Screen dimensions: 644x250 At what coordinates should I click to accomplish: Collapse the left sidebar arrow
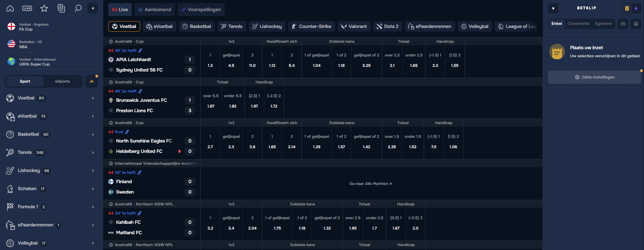(93, 8)
